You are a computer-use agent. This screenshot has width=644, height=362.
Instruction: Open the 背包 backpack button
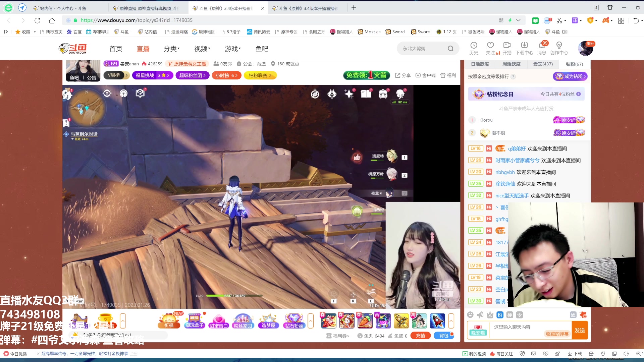(444, 336)
